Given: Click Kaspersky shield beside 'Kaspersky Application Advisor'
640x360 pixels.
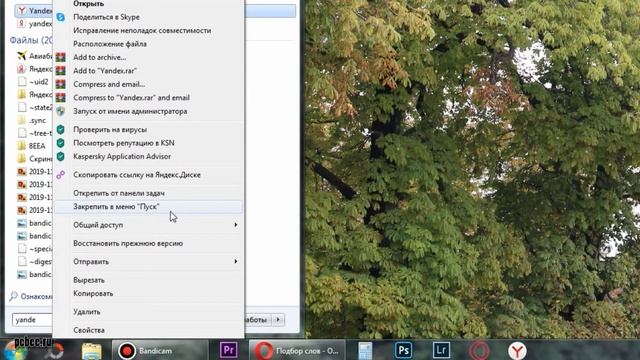Looking at the screenshot, I should (x=60, y=157).
